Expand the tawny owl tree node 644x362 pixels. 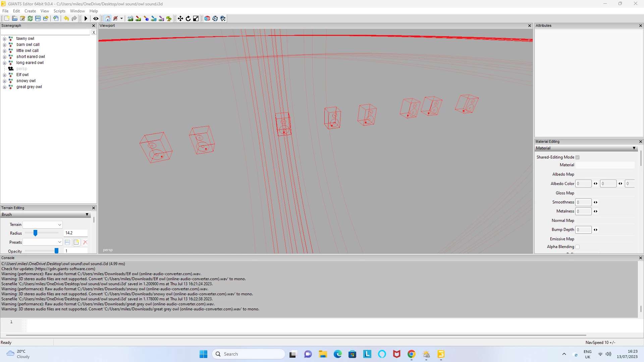coord(5,39)
